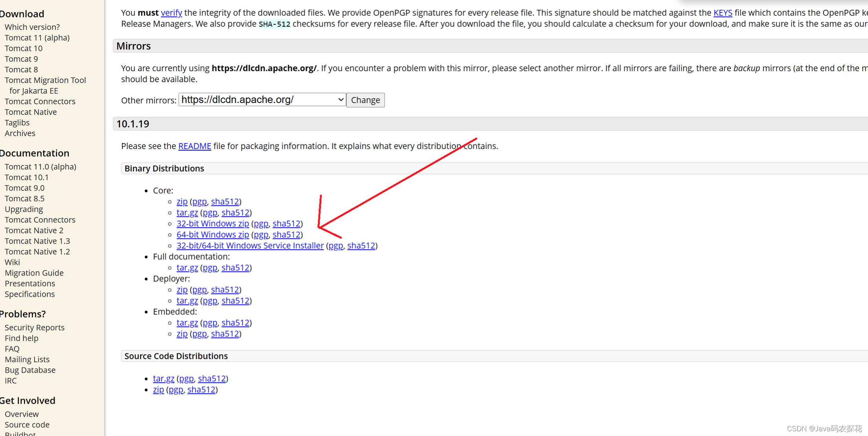Click the Change mirror button
Screen dimensions: 868x436
click(365, 100)
